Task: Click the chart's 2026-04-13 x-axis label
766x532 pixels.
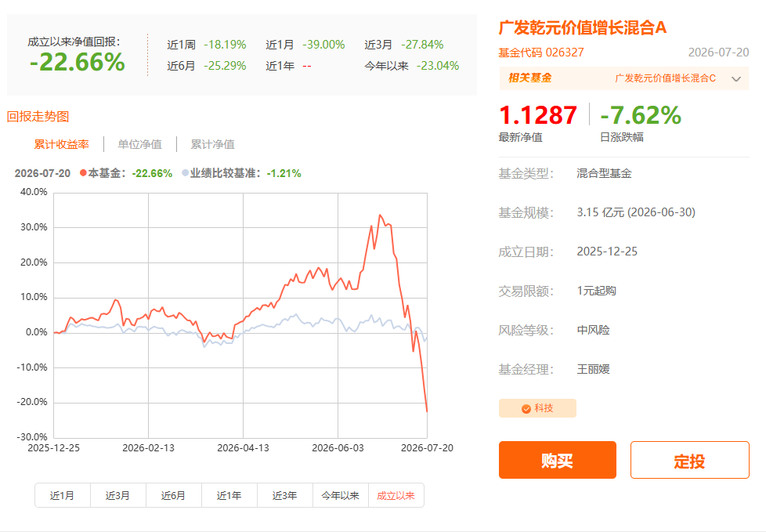Action: pyautogui.click(x=243, y=447)
